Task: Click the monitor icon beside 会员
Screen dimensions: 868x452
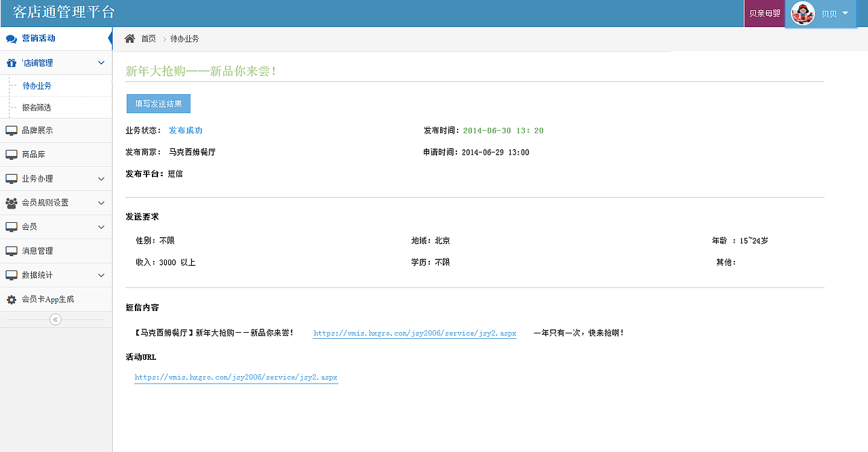Action: tap(11, 227)
